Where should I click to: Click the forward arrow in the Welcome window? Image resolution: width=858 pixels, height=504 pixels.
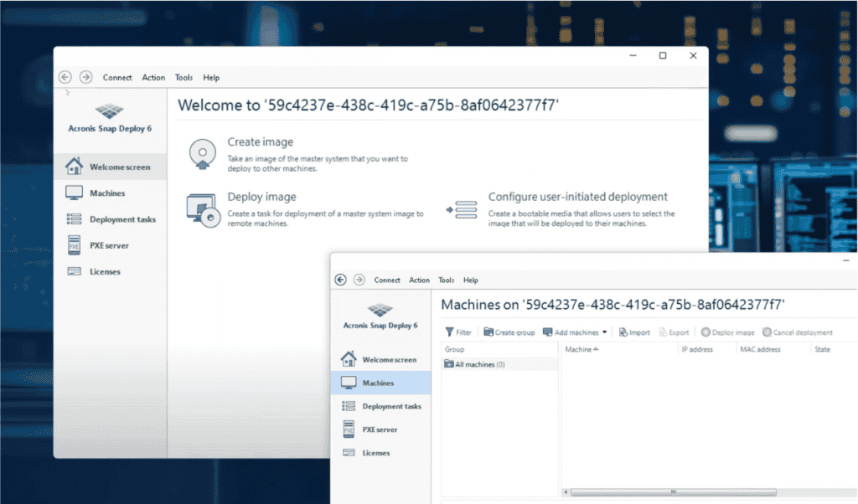click(86, 77)
